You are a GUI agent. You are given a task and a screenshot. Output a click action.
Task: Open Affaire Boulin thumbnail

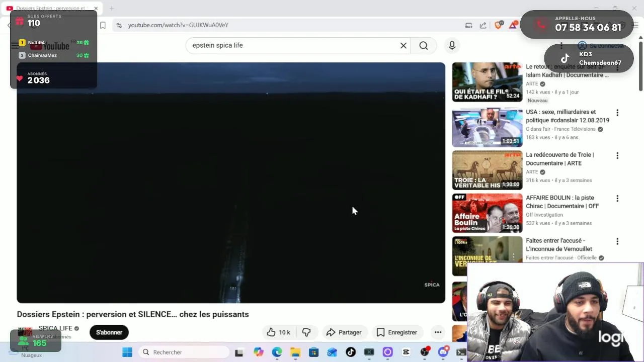[x=487, y=213]
